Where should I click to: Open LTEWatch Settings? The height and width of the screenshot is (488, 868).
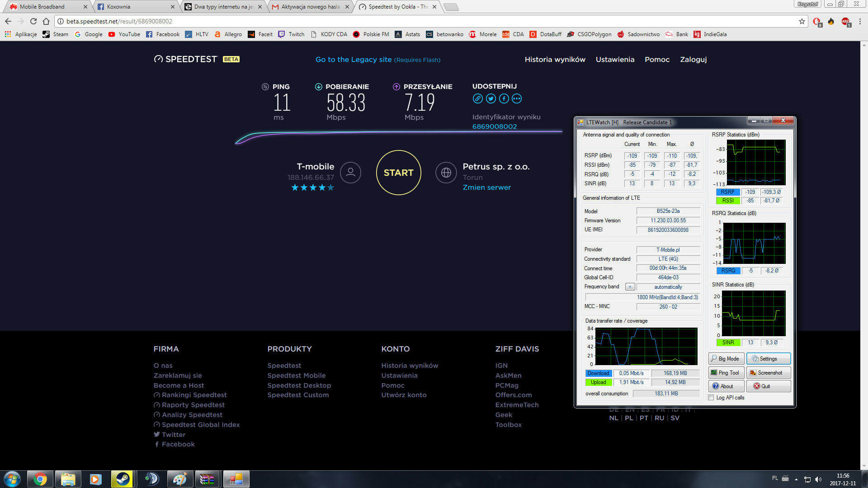click(769, 359)
